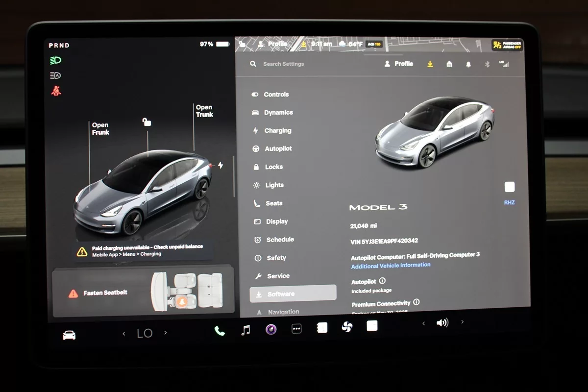Raise volume with the right chevron
This screenshot has width=588, height=392.
coord(462,322)
